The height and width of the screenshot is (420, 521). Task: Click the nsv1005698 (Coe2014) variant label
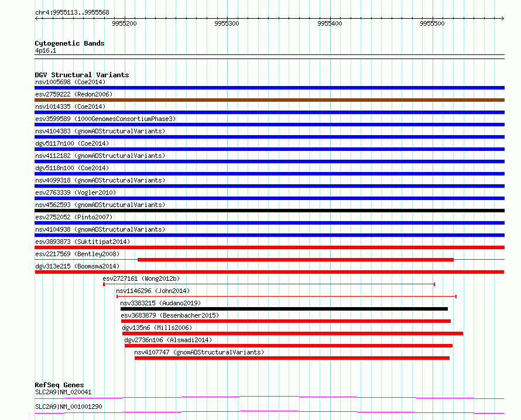(x=70, y=82)
